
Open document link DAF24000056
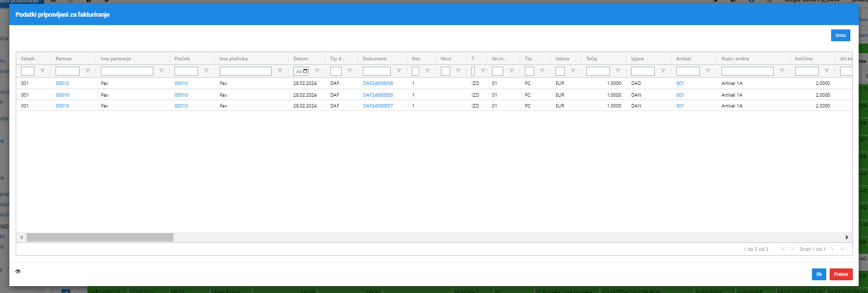[x=378, y=83]
